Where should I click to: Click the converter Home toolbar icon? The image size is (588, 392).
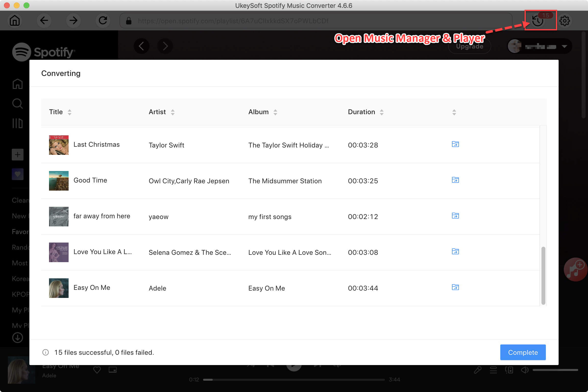14,21
